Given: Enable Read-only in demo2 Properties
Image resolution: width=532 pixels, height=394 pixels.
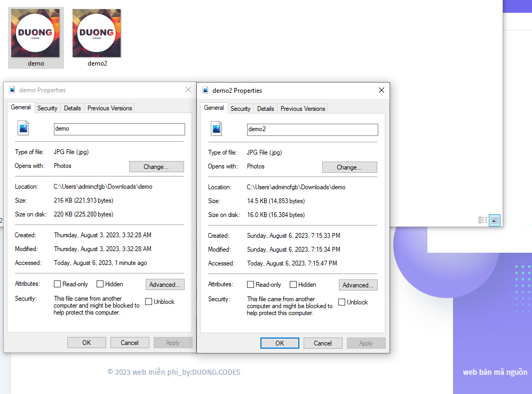Looking at the screenshot, I should (x=251, y=285).
